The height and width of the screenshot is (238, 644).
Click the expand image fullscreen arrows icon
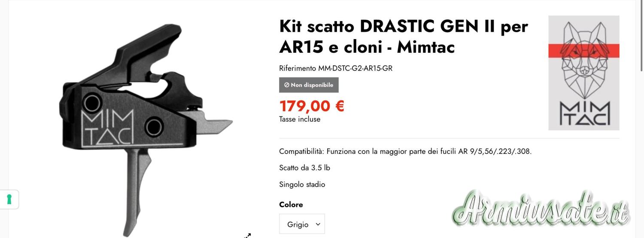(248, 235)
